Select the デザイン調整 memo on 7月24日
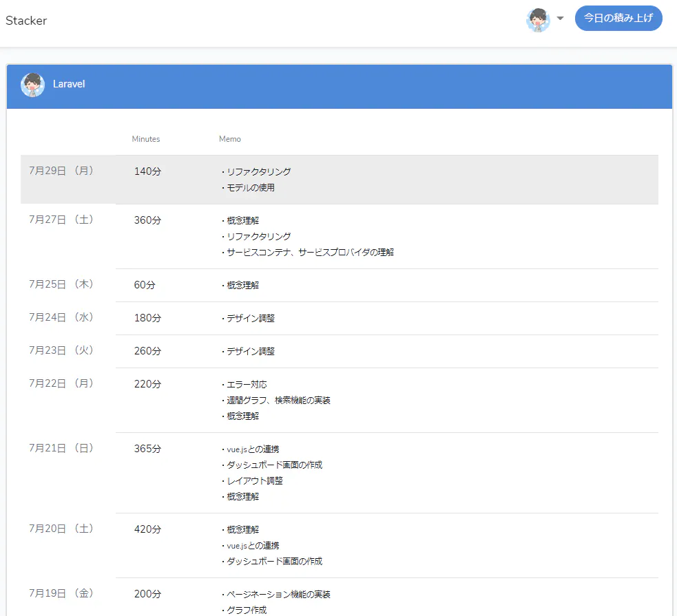This screenshot has width=677, height=616. point(248,319)
